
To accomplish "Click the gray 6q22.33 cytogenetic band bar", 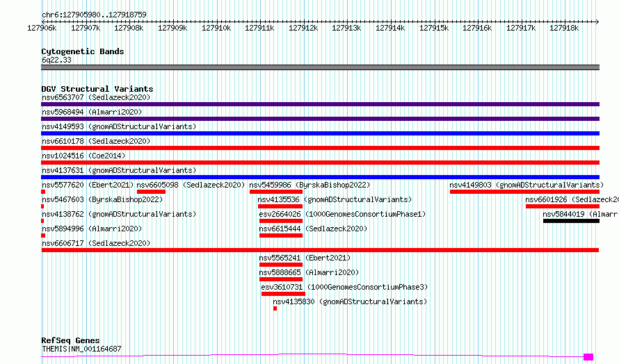I will (x=320, y=67).
